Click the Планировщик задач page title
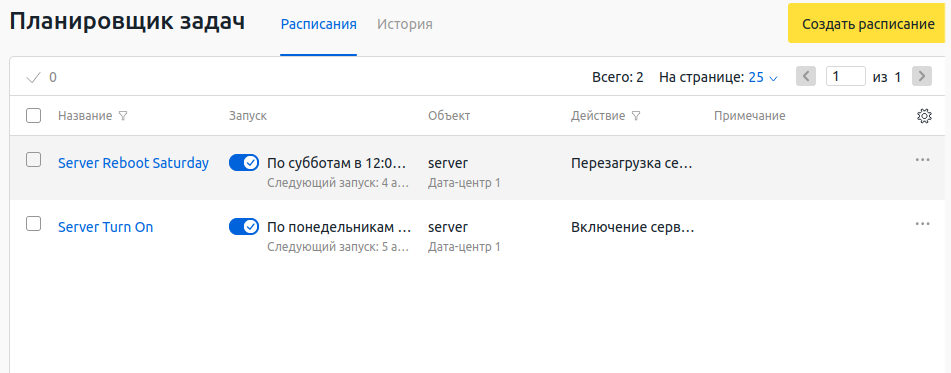 click(127, 22)
